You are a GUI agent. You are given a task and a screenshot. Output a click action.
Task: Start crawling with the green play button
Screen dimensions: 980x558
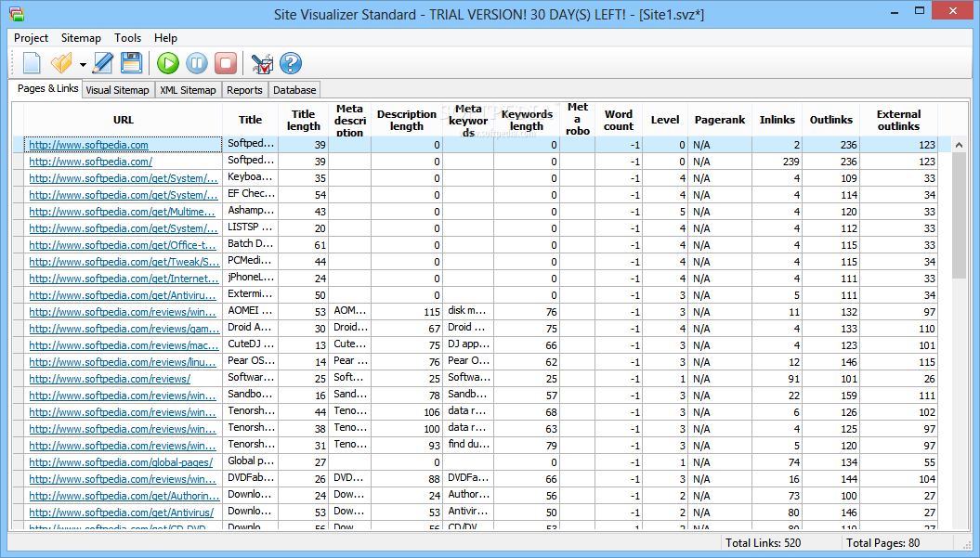[x=167, y=63]
